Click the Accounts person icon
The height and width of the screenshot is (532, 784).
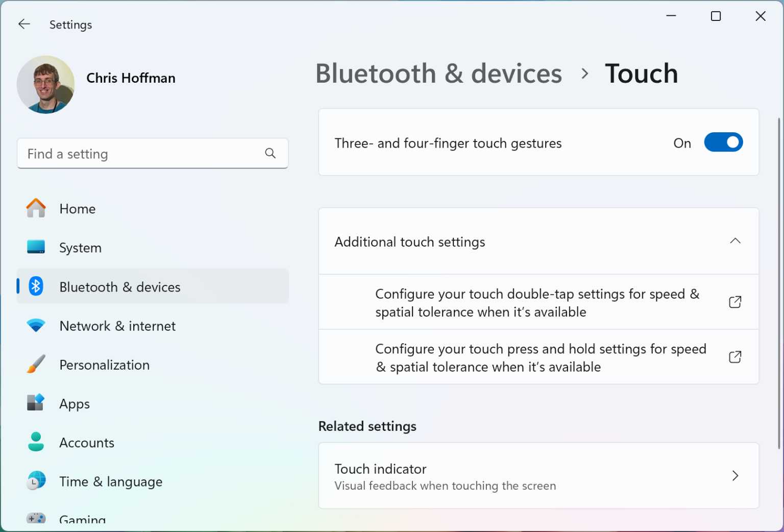(36, 442)
